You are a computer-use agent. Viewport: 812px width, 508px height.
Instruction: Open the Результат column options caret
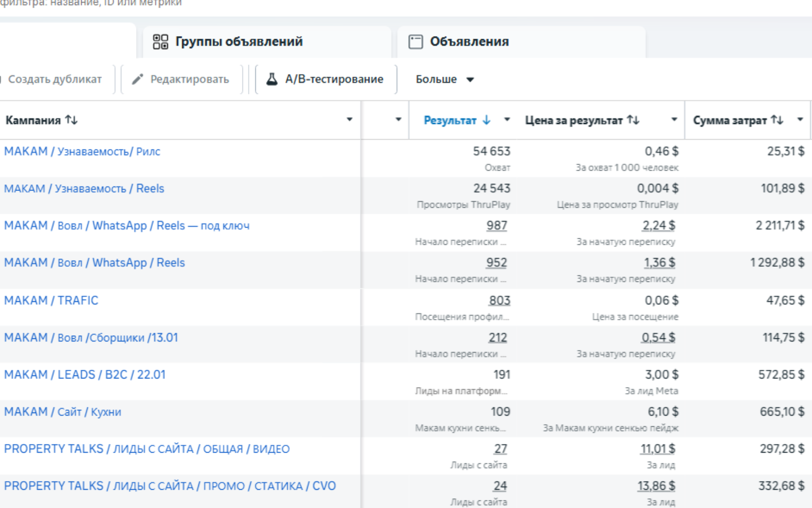coord(506,119)
